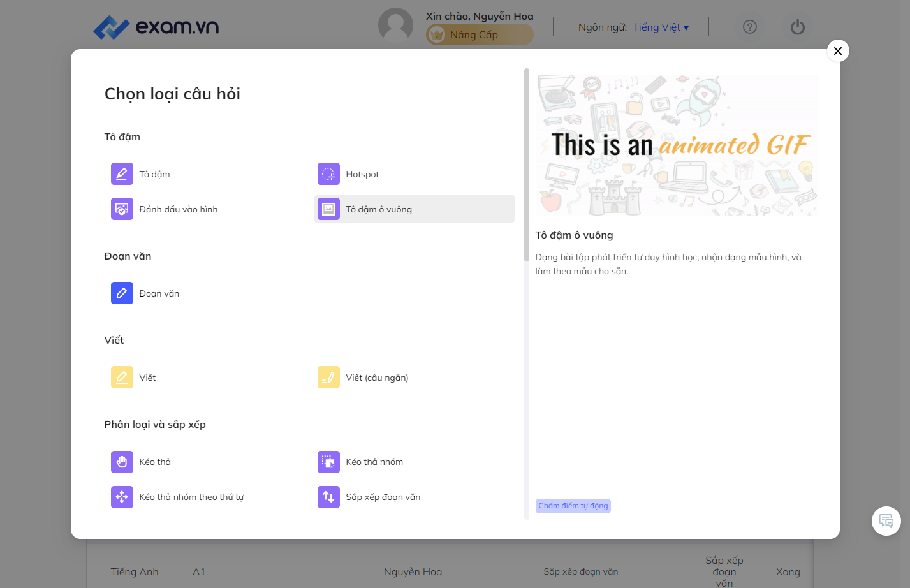
Task: Select the Đánh dấu vào hình label
Action: point(179,209)
